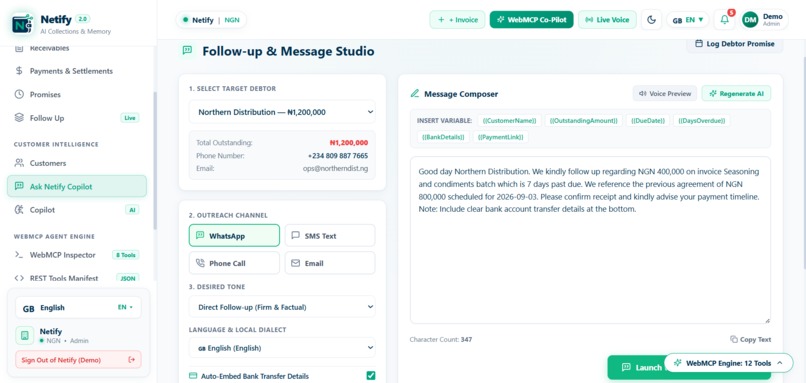
Task: Click the green status dot beside Netify NGN
Action: (186, 20)
